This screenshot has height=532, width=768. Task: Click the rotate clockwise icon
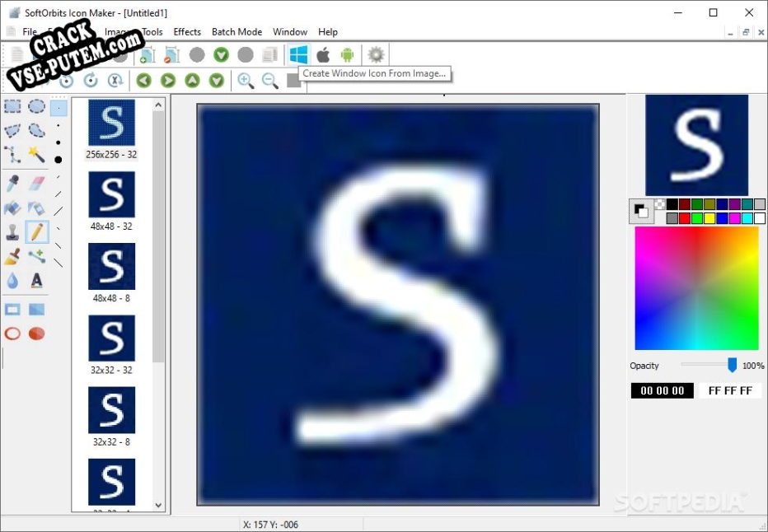pyautogui.click(x=91, y=80)
